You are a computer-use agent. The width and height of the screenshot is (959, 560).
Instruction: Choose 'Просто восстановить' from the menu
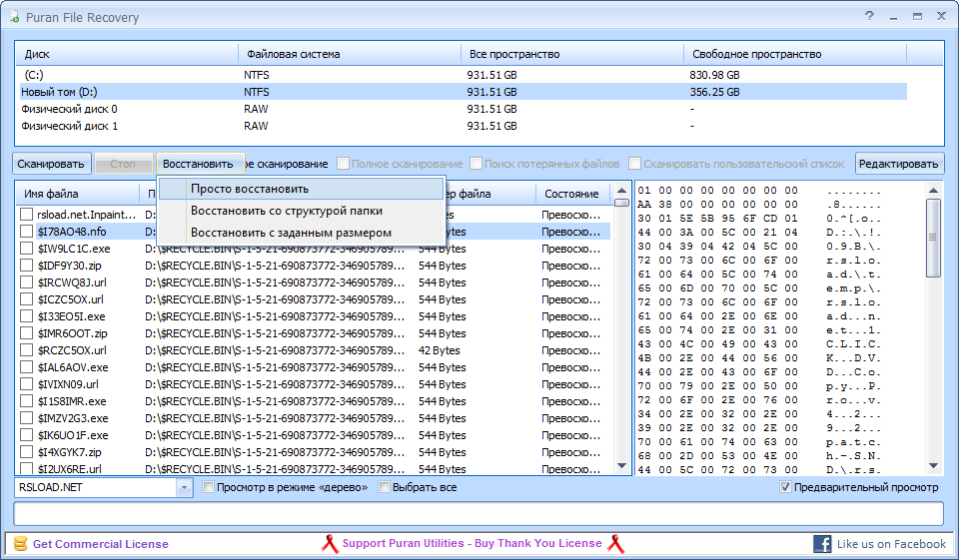(x=301, y=189)
